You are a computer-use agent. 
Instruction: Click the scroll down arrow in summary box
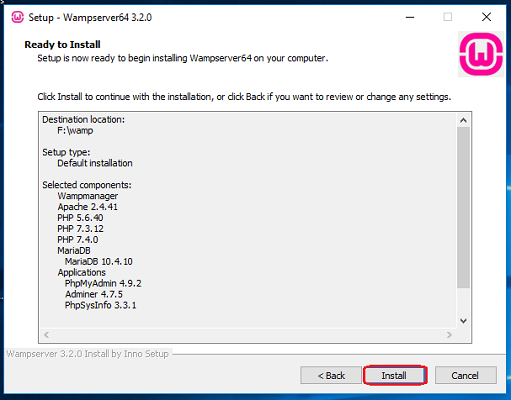(463, 321)
